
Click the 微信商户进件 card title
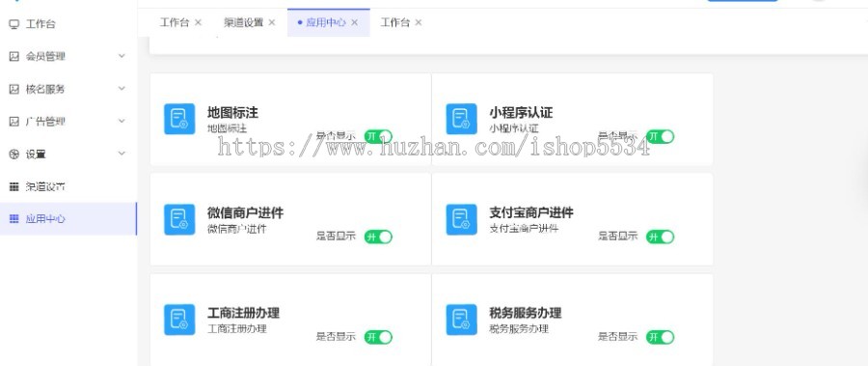(x=245, y=213)
